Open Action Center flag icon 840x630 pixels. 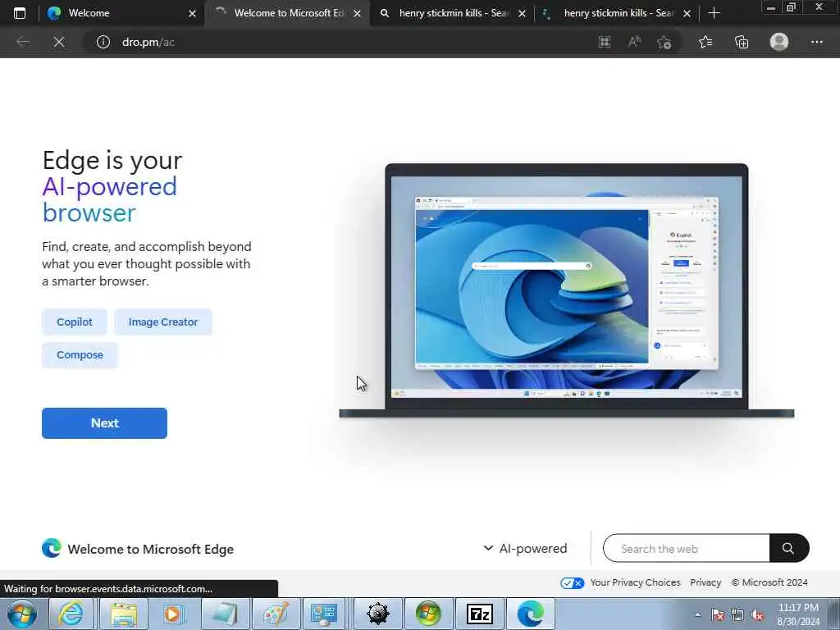pos(718,615)
